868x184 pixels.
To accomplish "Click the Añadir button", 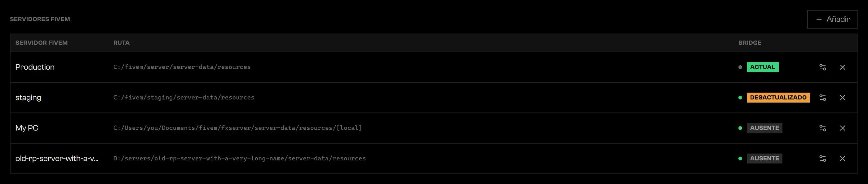I will click(832, 19).
